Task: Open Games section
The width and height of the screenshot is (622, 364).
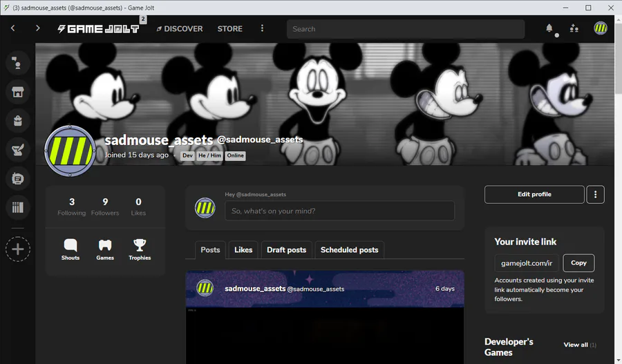Action: click(105, 250)
